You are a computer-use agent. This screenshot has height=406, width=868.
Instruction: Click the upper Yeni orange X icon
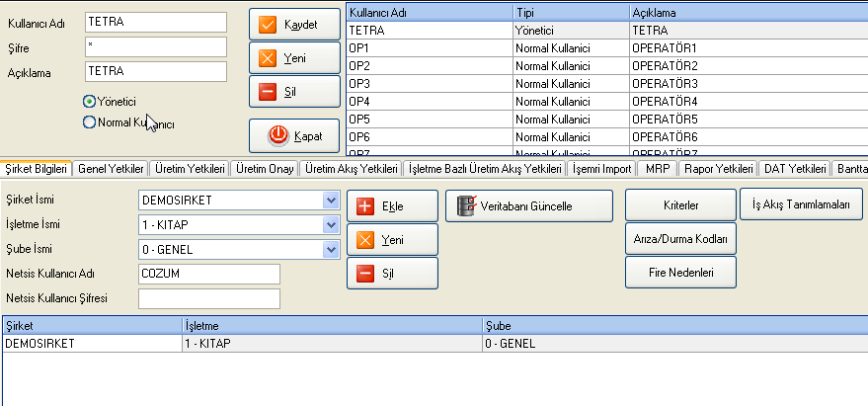[x=267, y=58]
